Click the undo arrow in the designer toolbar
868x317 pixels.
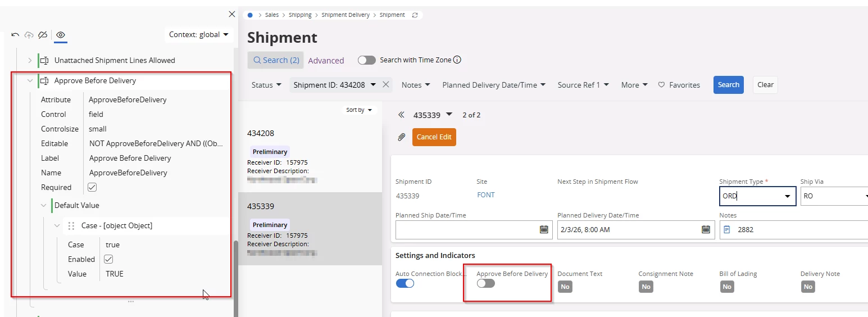click(15, 35)
